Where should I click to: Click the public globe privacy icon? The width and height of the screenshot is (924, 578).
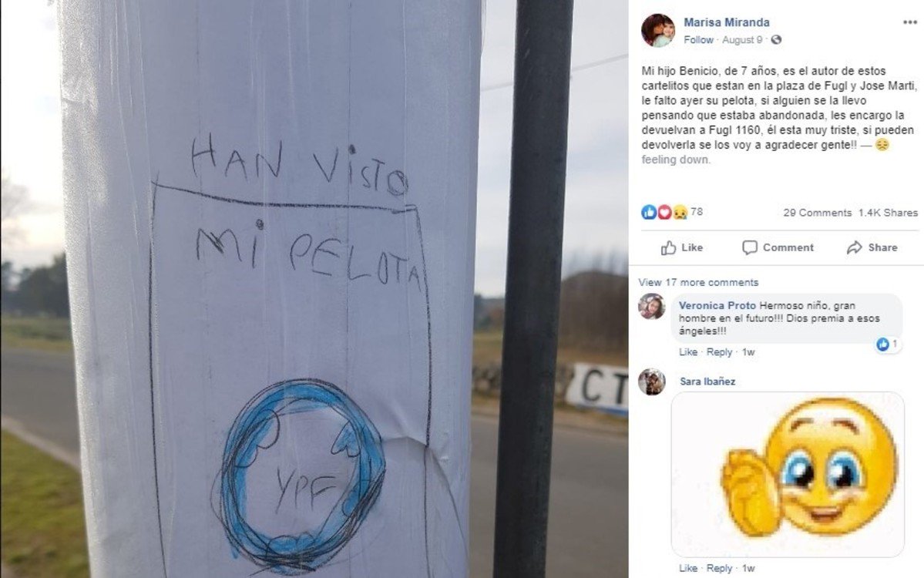[x=776, y=39]
